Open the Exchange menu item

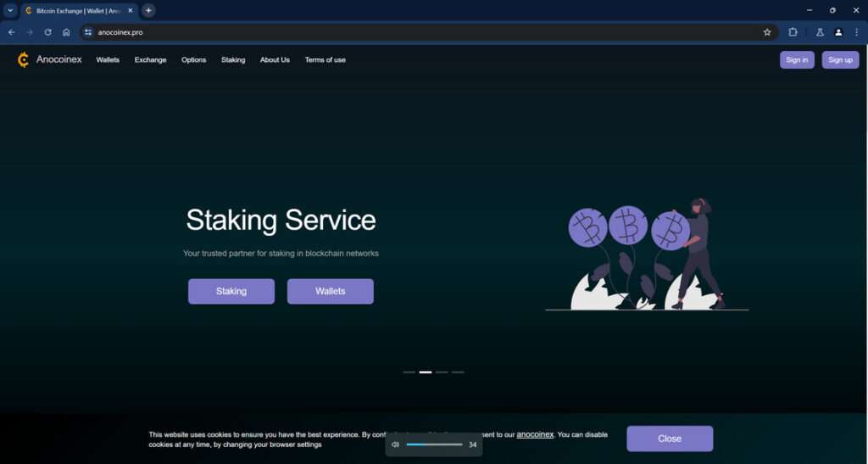[151, 59]
